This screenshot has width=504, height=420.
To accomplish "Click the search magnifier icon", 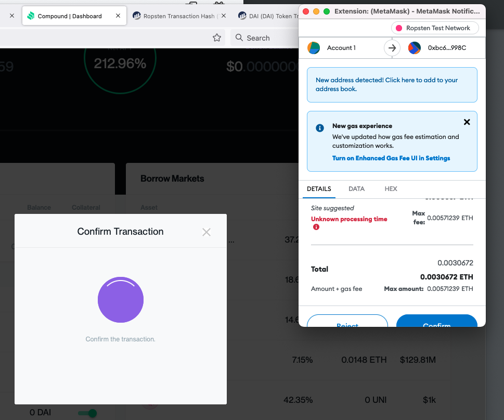I will pyautogui.click(x=239, y=37).
